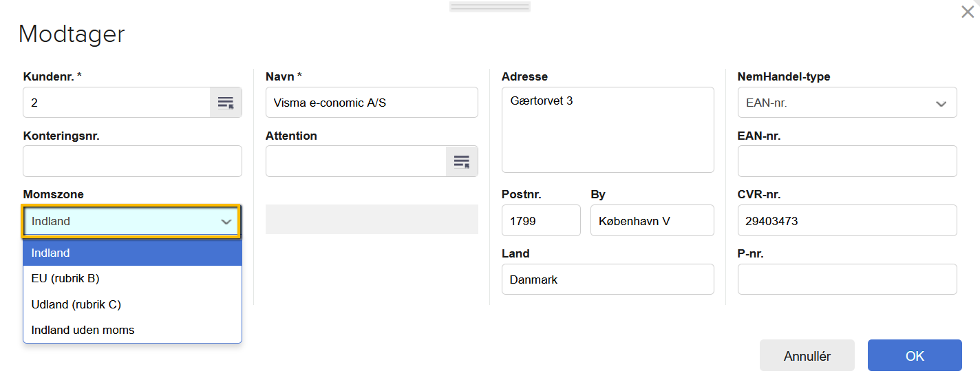
Task: Choose EU (rubrik B) VAT zone
Action: 132,278
